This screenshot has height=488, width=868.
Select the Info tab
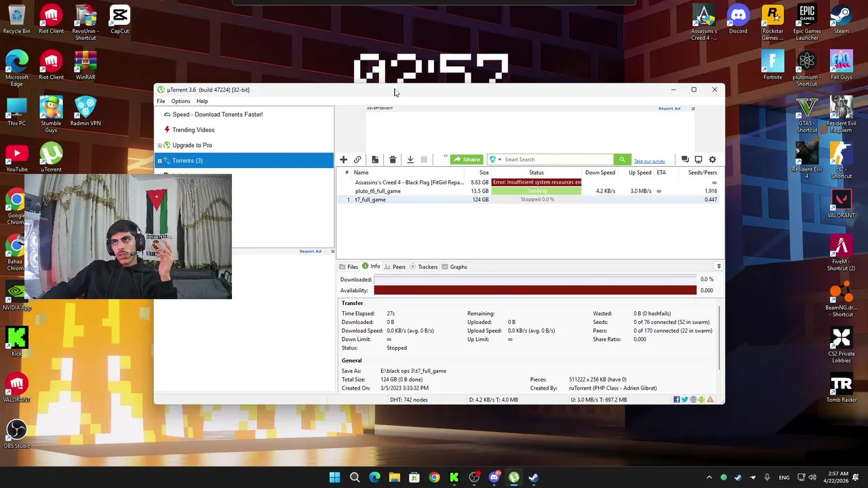pos(372,266)
